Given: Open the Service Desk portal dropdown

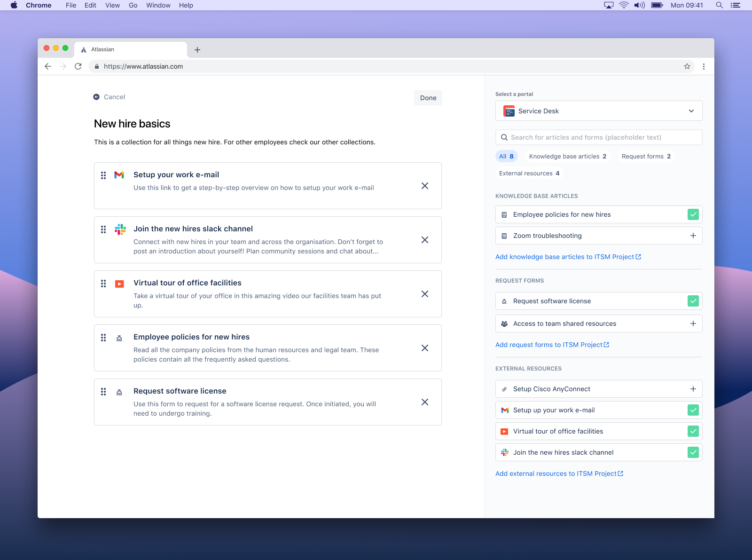Looking at the screenshot, I should click(599, 111).
